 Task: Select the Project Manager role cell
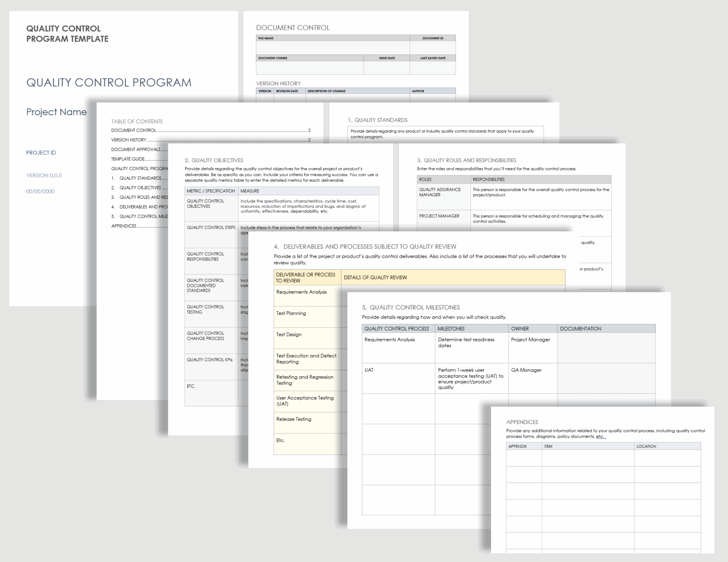pos(439,216)
